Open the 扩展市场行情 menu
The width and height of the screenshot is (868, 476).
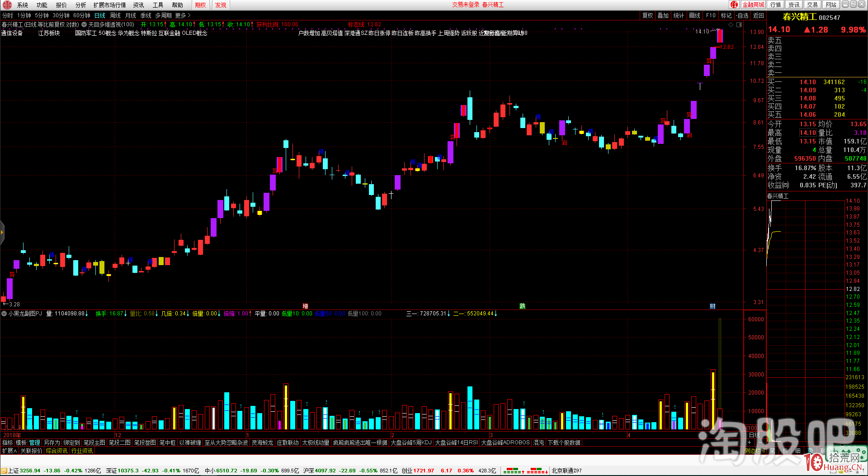110,5
